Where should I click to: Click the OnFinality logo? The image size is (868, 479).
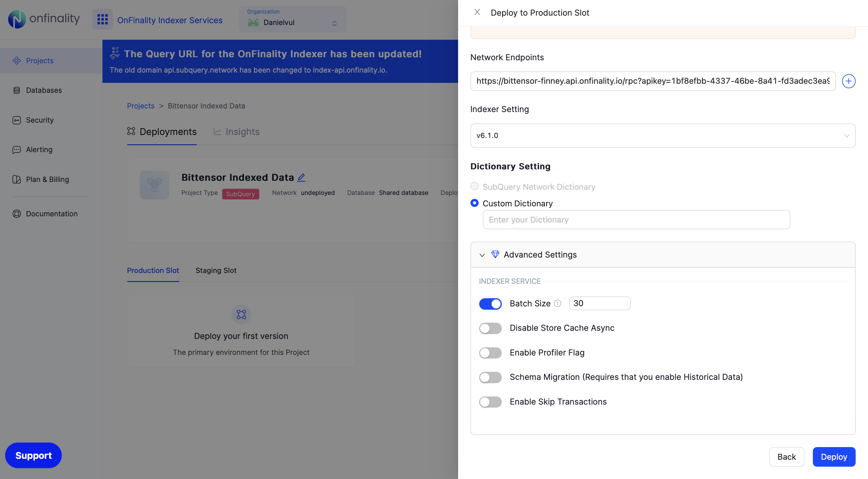pyautogui.click(x=43, y=19)
